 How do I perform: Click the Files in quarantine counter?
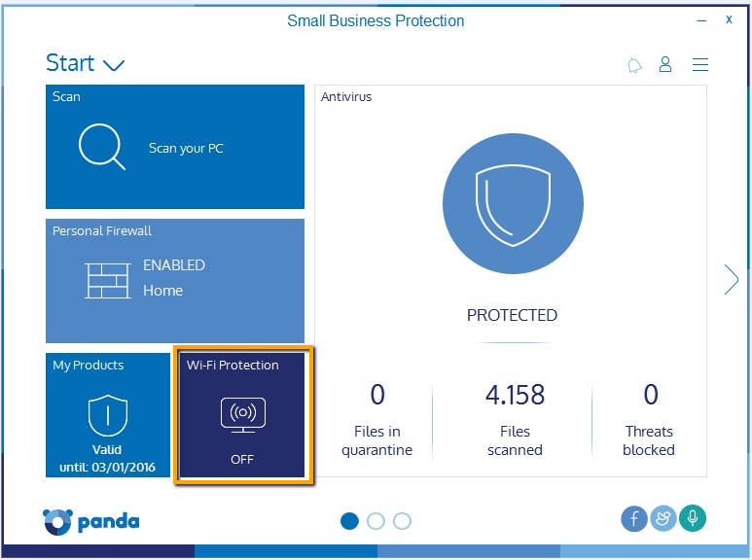pyautogui.click(x=376, y=420)
